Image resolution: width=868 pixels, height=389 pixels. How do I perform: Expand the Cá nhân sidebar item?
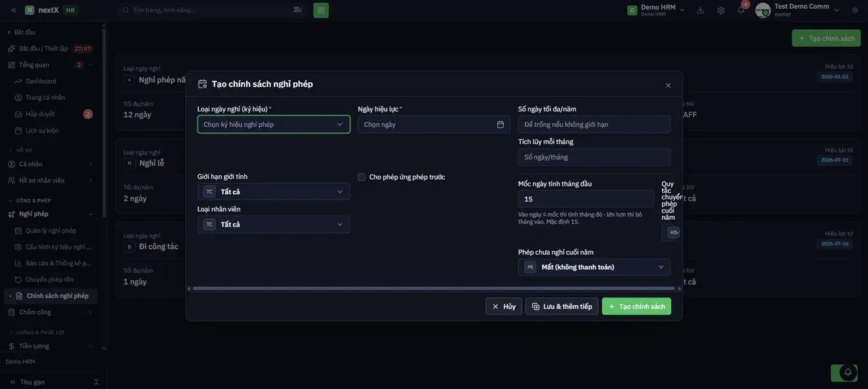(91, 164)
